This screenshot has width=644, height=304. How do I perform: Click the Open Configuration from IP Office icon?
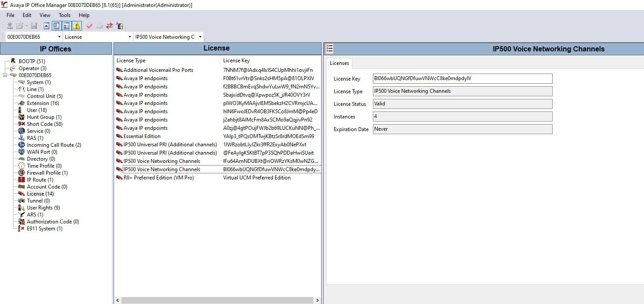(x=10, y=26)
